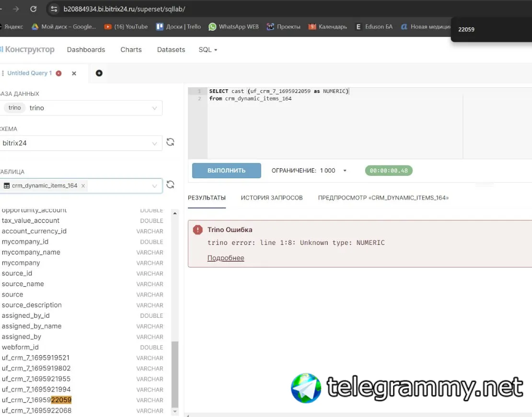
Task: Open the Datasets menu
Action: coord(171,49)
